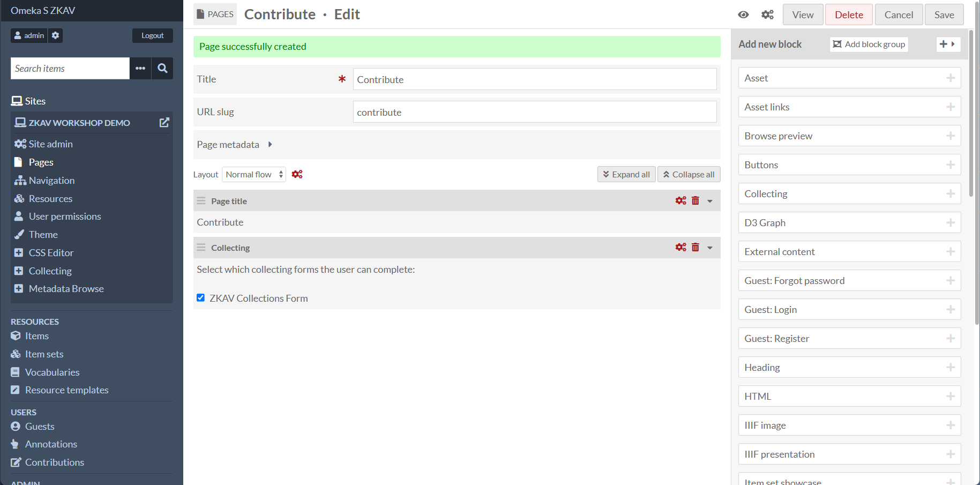Add an Asset block via plus

click(x=951, y=78)
